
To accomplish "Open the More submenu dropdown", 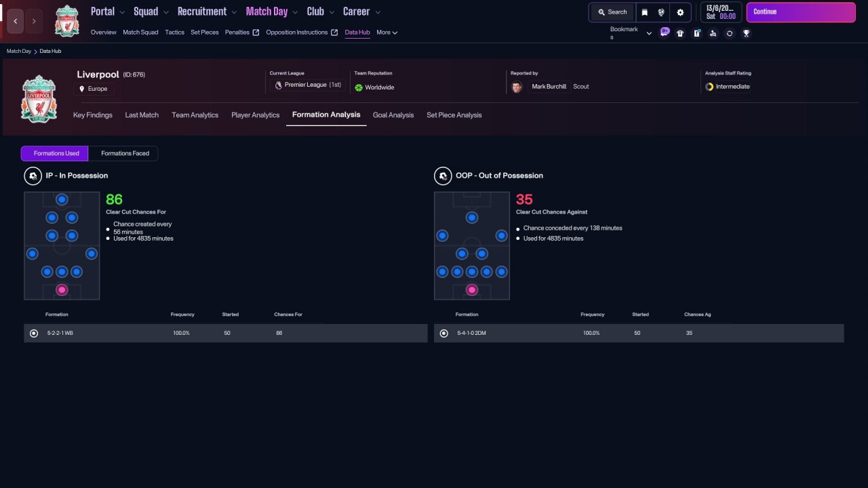I will tap(387, 33).
